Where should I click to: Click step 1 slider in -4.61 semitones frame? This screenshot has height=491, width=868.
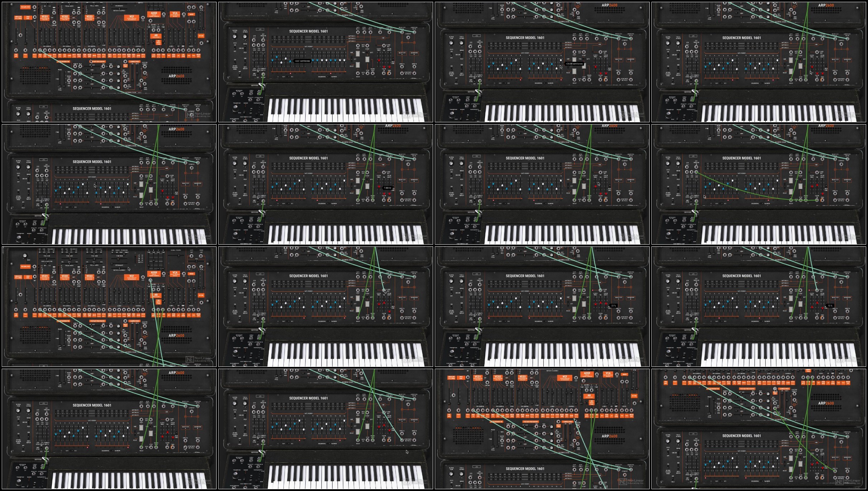[272, 60]
